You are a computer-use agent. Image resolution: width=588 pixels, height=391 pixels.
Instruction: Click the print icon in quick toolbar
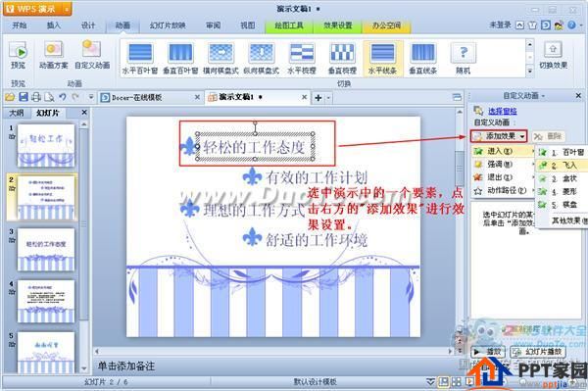(36, 97)
